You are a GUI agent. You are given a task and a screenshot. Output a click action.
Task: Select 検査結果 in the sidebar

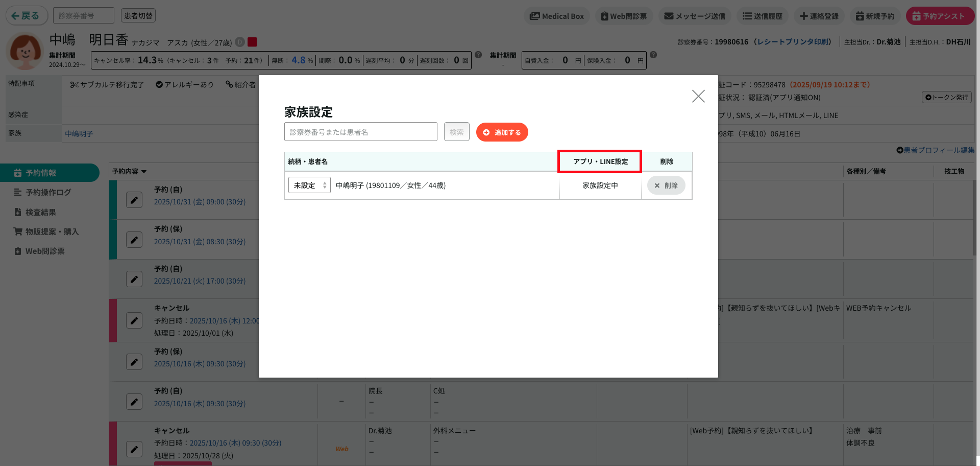click(x=40, y=212)
